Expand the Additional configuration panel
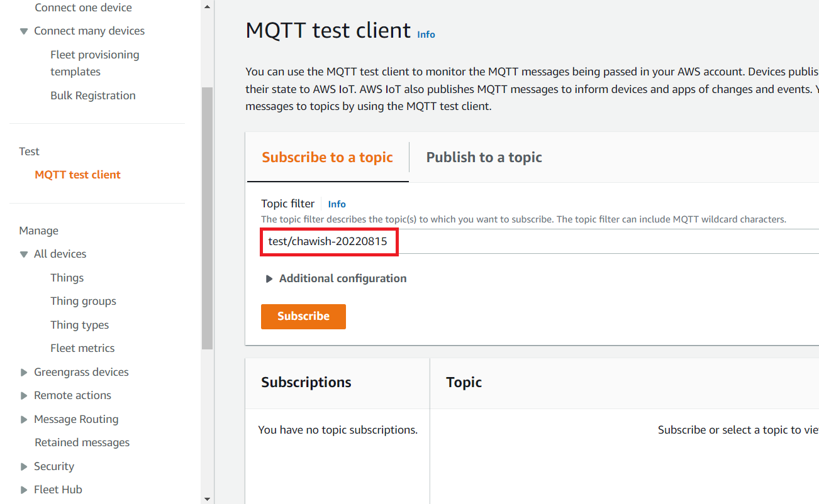This screenshot has height=504, width=819. (269, 278)
